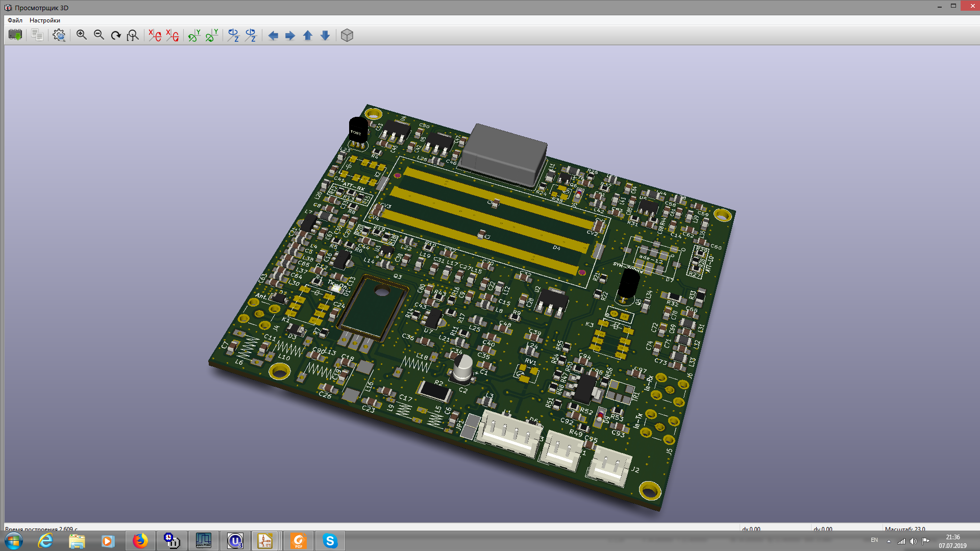Fit the board to the screen
Screen dimensions: 980x551
(x=133, y=35)
